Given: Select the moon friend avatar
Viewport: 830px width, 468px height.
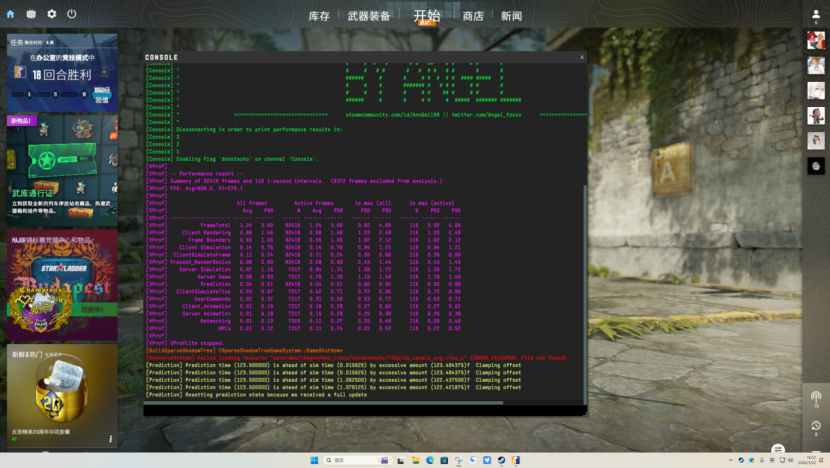Looking at the screenshot, I should (816, 165).
